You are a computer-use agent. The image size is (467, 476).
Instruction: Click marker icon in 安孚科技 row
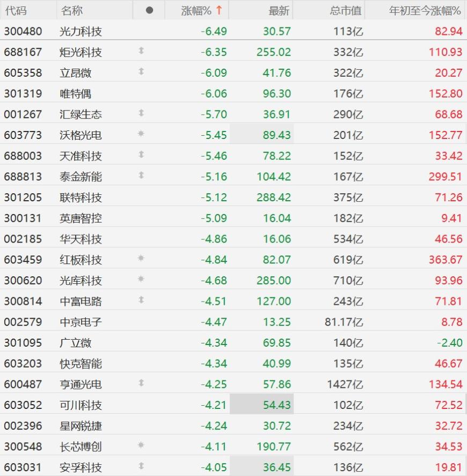pyautogui.click(x=141, y=466)
